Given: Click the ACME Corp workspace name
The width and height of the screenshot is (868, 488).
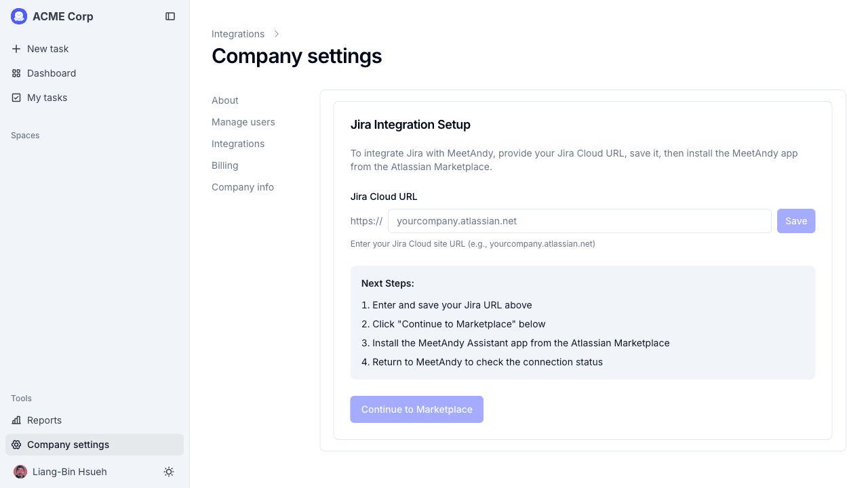Looking at the screenshot, I should [63, 16].
